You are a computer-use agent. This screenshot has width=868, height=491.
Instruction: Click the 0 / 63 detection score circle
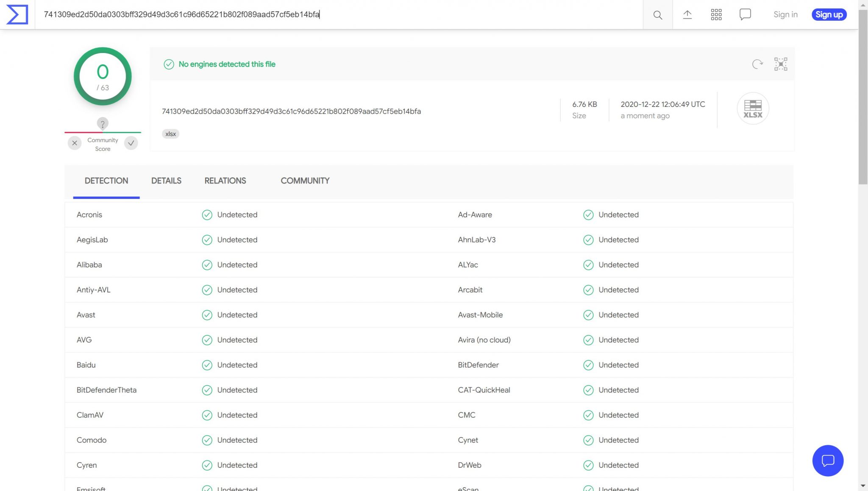click(x=103, y=76)
